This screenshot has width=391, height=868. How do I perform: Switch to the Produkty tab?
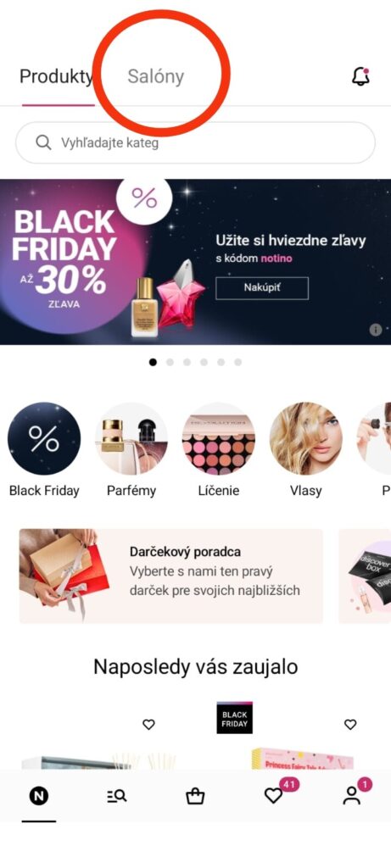[x=56, y=76]
